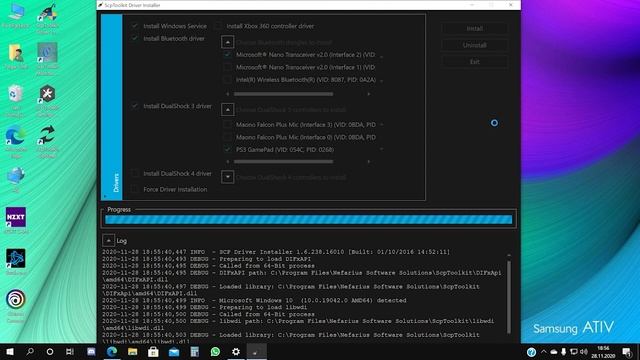Open the globe-and-monitor desktop icon
Image resolution: width=640 pixels, height=360 pixels.
click(x=16, y=180)
